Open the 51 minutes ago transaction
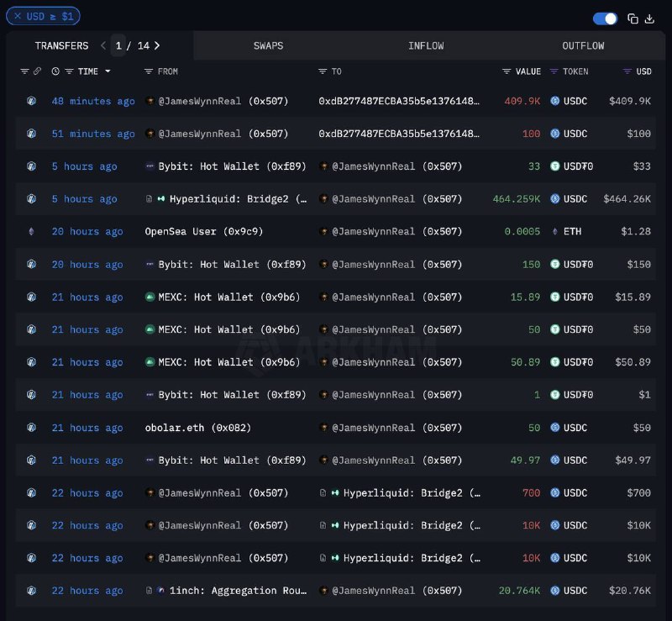Viewport: 672px width, 621px height. click(93, 134)
